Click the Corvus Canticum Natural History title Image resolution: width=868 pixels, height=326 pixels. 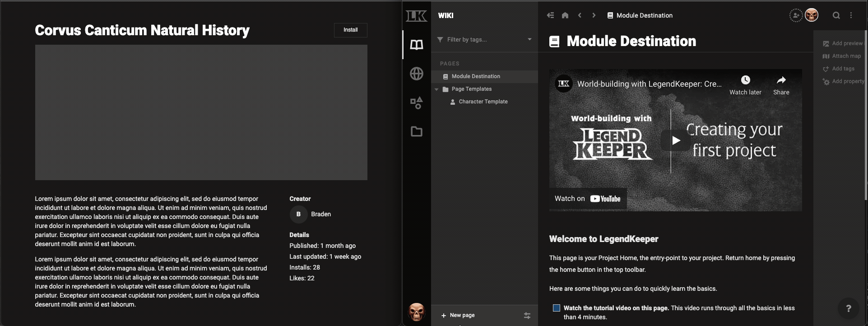(142, 30)
